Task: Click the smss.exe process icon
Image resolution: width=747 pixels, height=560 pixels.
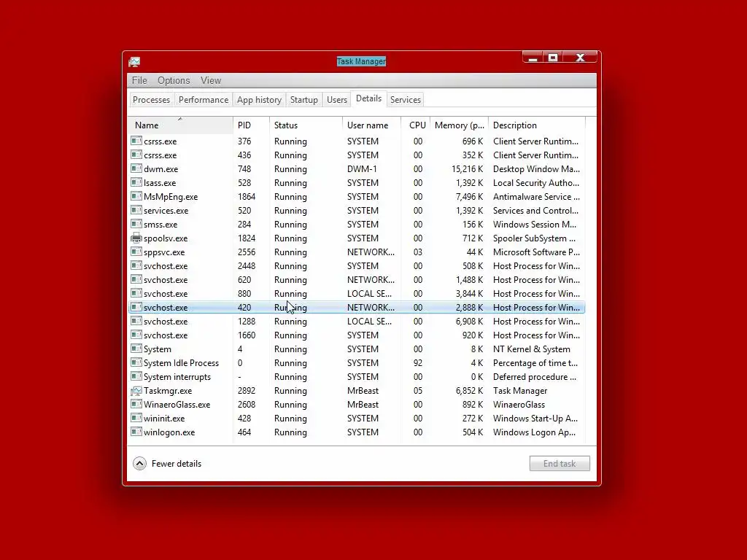Action: click(x=136, y=223)
